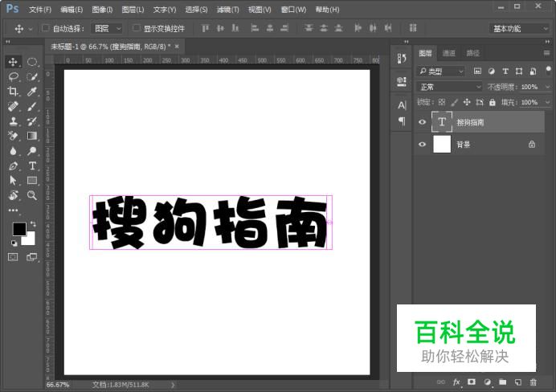The width and height of the screenshot is (556, 392).
Task: Toggle shape layer filter
Action: [x=519, y=71]
